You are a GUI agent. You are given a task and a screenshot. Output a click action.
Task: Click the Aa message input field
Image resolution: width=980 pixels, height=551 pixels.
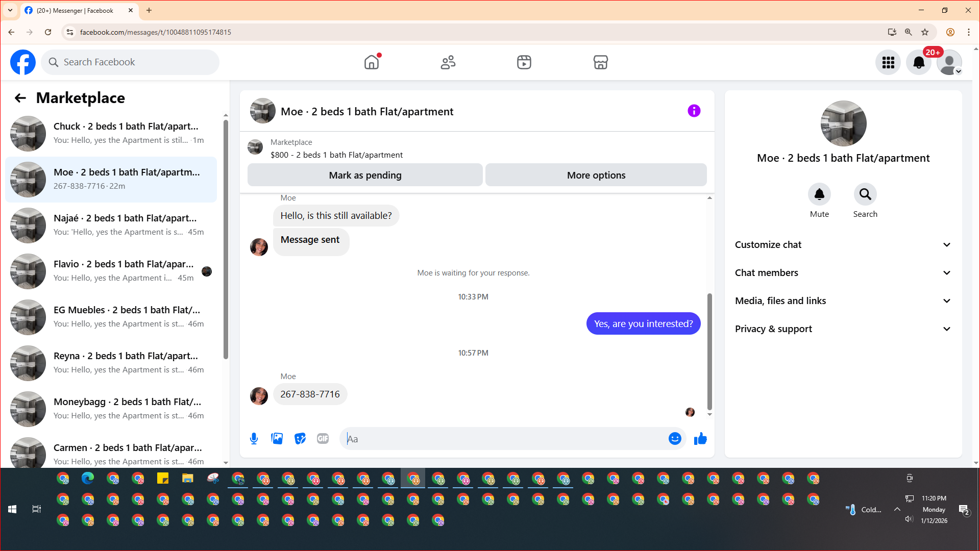pyautogui.click(x=505, y=439)
